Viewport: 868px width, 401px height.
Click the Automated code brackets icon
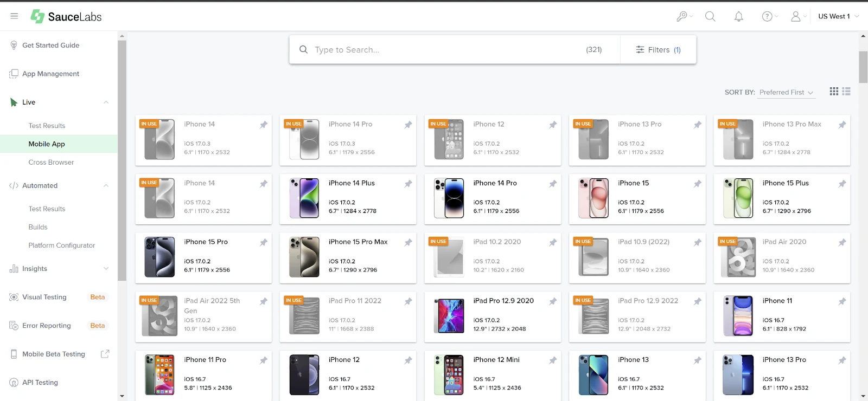pyautogui.click(x=14, y=185)
